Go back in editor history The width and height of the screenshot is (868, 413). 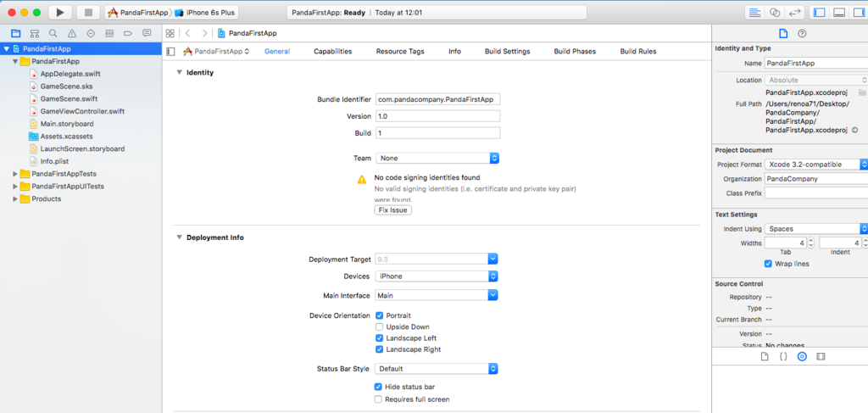click(187, 33)
